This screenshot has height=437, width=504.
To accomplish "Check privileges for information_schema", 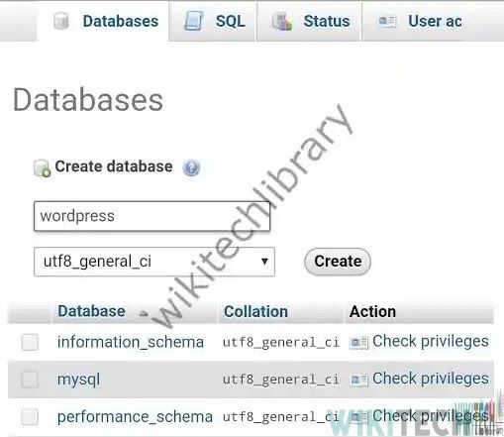I will click(431, 341).
